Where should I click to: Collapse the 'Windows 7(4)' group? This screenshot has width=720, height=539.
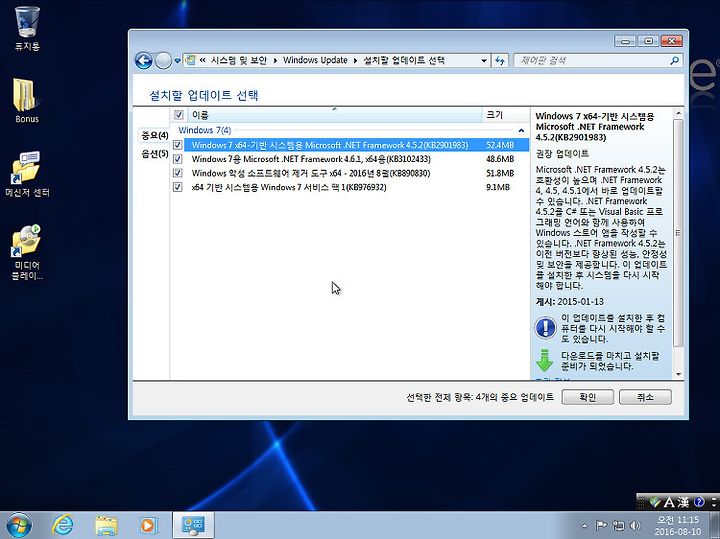point(521,131)
